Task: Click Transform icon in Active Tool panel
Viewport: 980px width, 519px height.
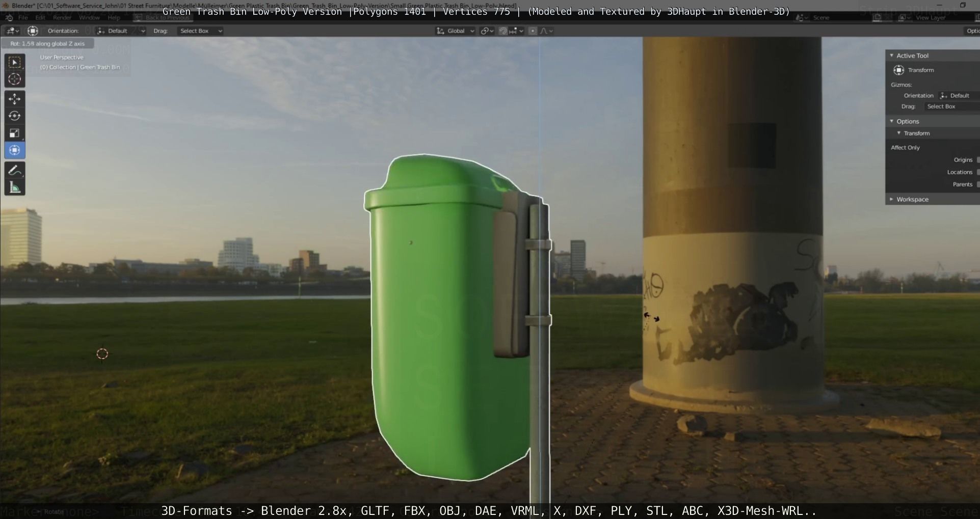Action: [899, 70]
